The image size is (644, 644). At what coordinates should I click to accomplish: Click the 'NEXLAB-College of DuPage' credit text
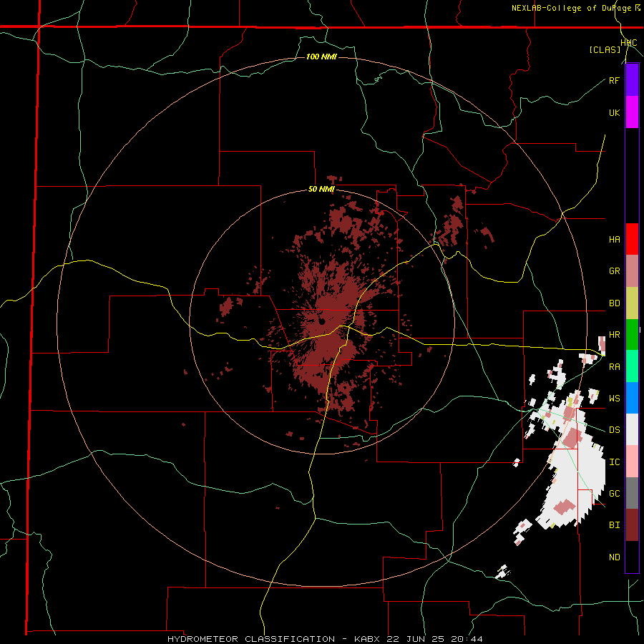tap(572, 8)
